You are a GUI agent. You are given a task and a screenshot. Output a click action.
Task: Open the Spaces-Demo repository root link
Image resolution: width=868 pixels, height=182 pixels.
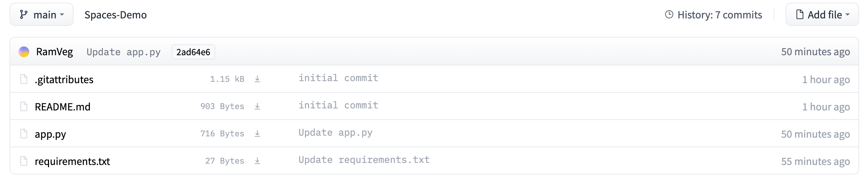tap(115, 15)
